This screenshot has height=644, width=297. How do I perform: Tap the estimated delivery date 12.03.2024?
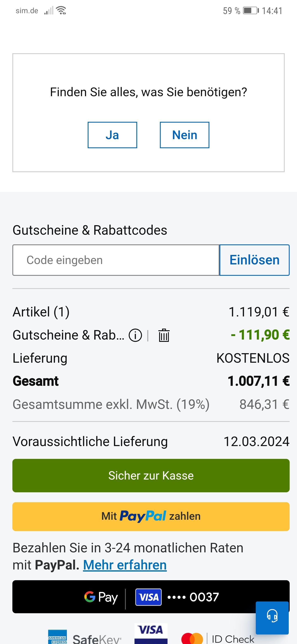(x=256, y=441)
